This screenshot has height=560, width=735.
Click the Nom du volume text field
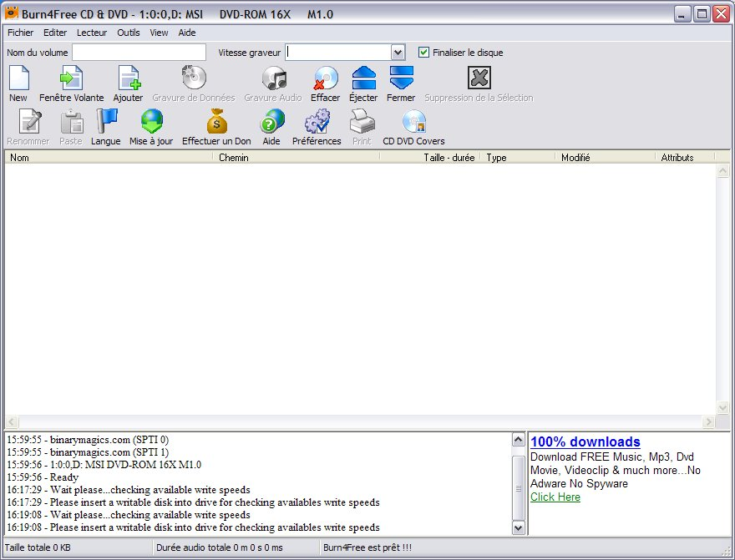139,53
